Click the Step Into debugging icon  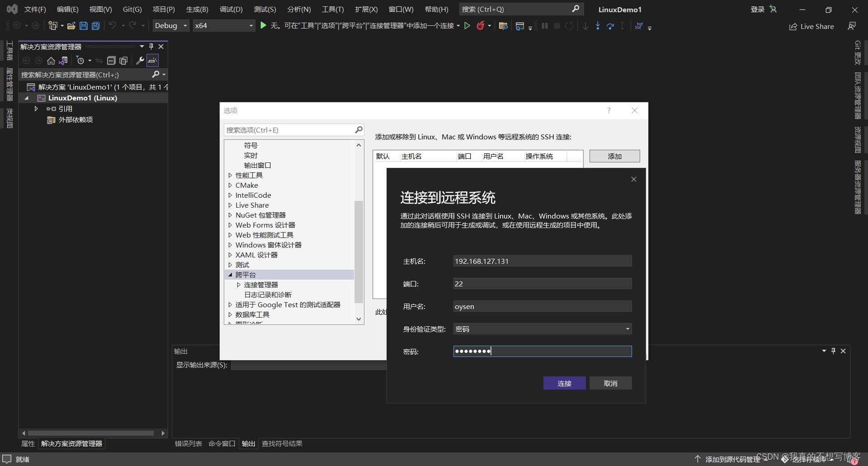(x=598, y=26)
